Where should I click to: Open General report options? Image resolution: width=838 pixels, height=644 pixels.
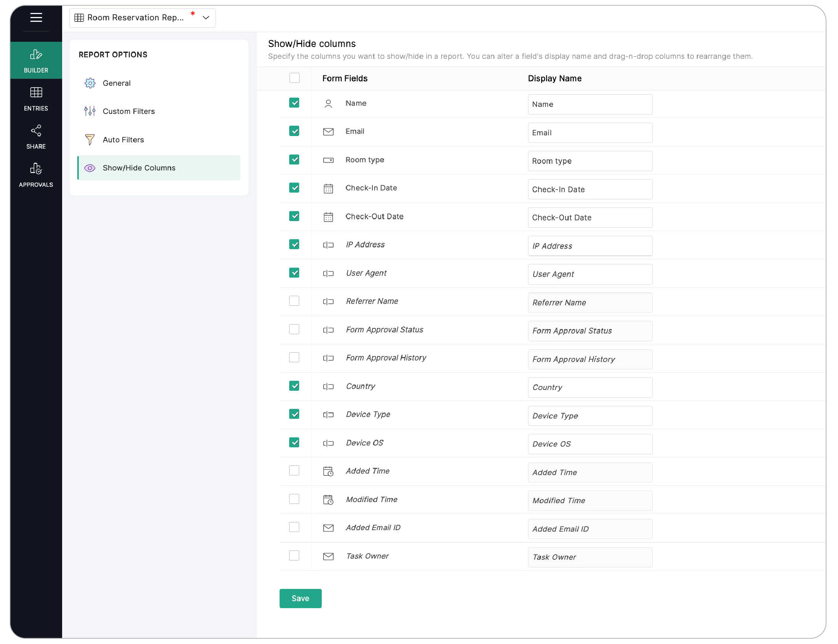159,83
